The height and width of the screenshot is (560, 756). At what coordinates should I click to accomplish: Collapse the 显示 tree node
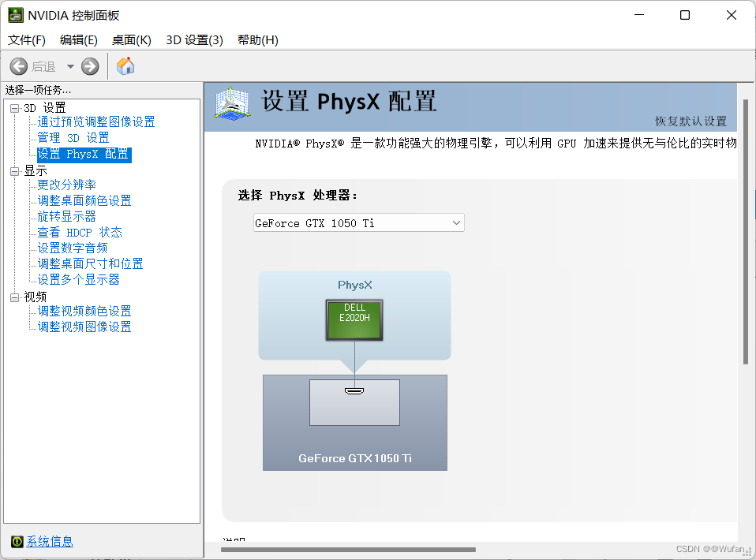click(x=15, y=171)
